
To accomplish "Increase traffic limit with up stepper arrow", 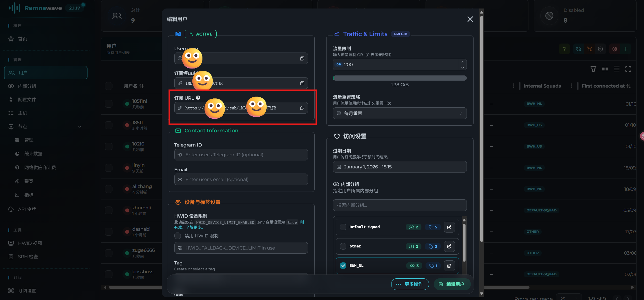I will (463, 62).
